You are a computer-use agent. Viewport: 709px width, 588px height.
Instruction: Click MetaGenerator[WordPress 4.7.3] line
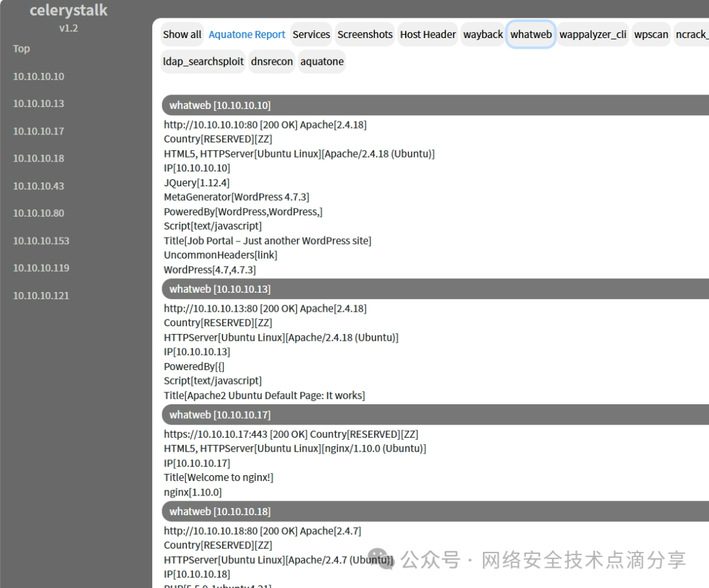click(236, 197)
